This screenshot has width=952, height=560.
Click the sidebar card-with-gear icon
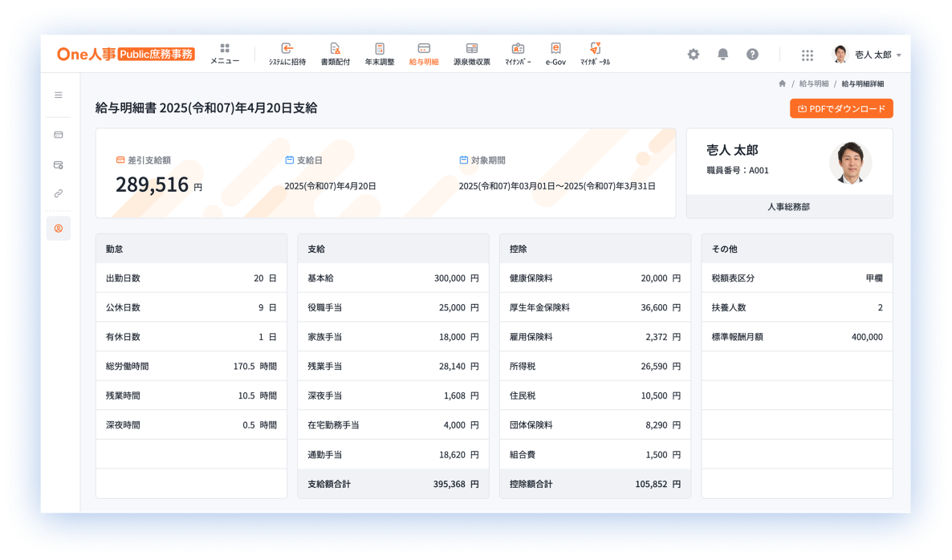click(x=59, y=164)
